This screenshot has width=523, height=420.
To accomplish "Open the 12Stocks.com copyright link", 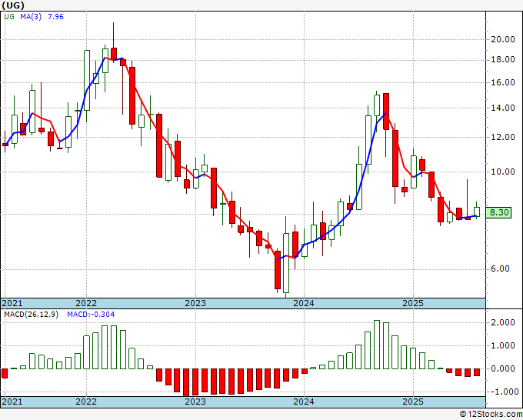I will pos(491,415).
